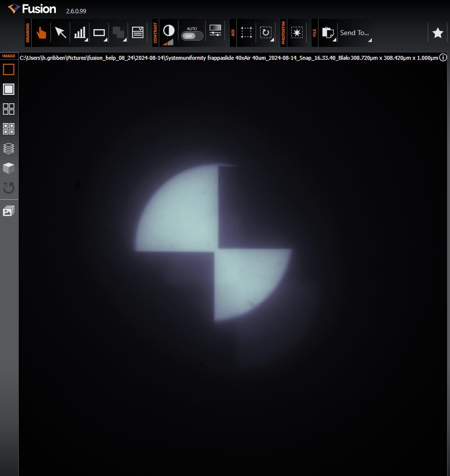Click the File copy-to-clipboard icon
The height and width of the screenshot is (476, 450).
click(x=327, y=33)
